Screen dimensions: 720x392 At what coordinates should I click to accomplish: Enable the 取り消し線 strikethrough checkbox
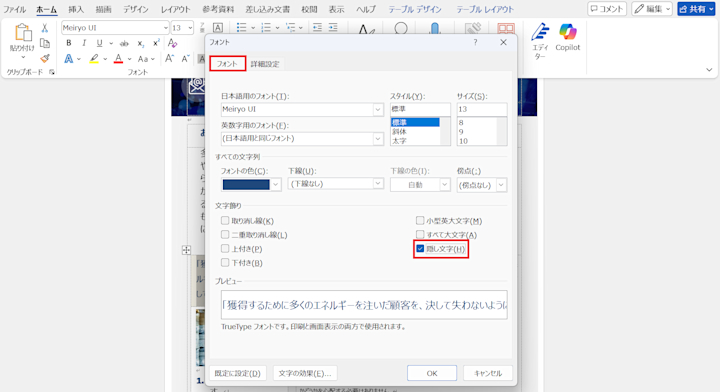[225, 221]
